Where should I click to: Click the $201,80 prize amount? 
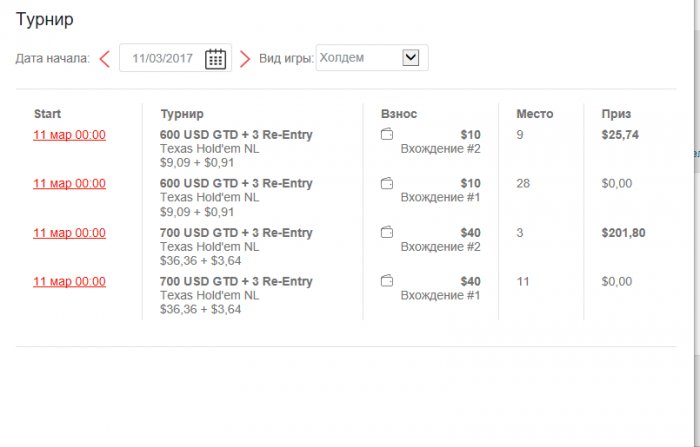click(x=623, y=232)
